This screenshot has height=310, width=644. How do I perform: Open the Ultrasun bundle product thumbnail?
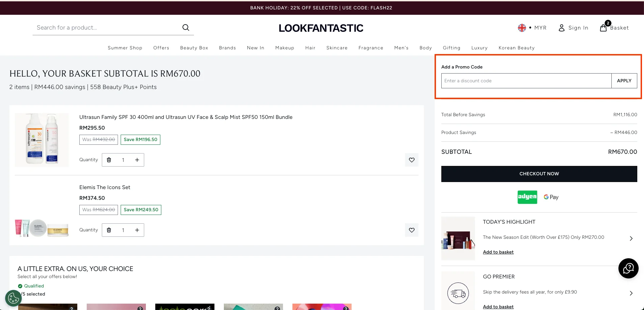(42, 140)
